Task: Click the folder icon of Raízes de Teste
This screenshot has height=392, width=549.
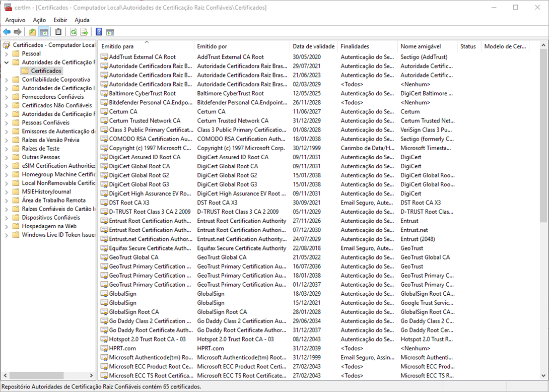Action: (x=16, y=149)
